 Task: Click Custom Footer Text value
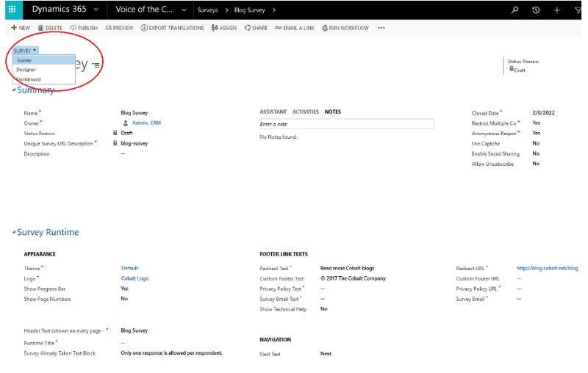pos(353,278)
